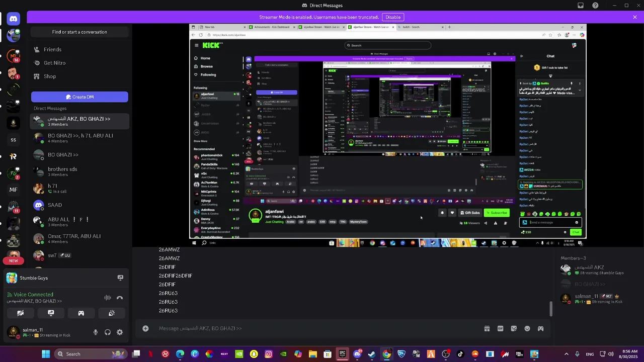Open the sw7 direct message
Image resolution: width=644 pixels, height=362 pixels.
click(x=79, y=255)
